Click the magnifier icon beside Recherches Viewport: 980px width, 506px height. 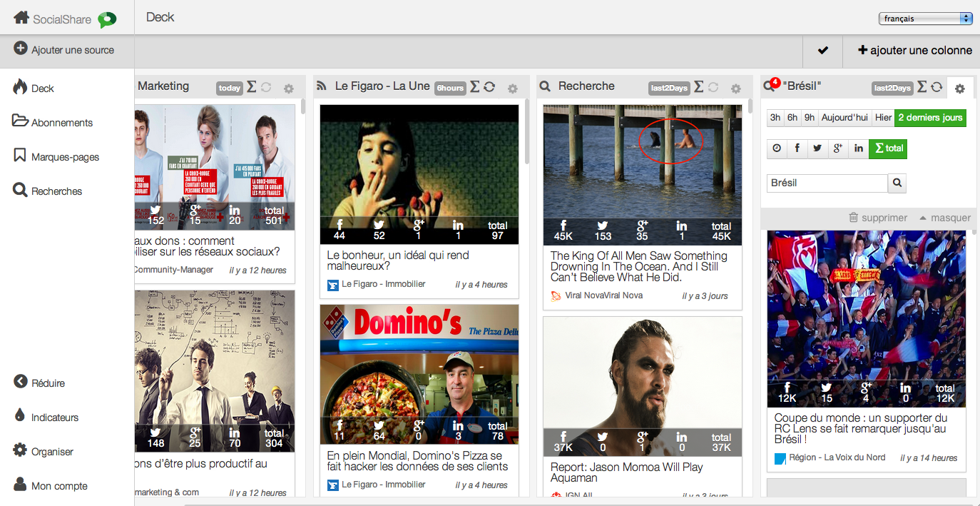[21, 190]
